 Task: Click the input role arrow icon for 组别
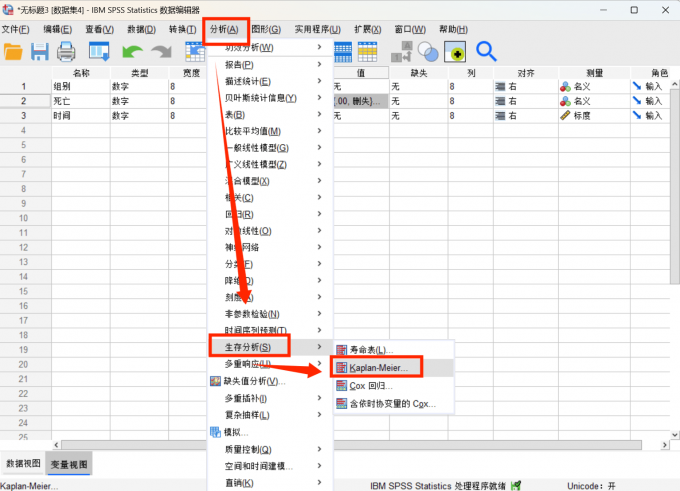click(x=637, y=86)
